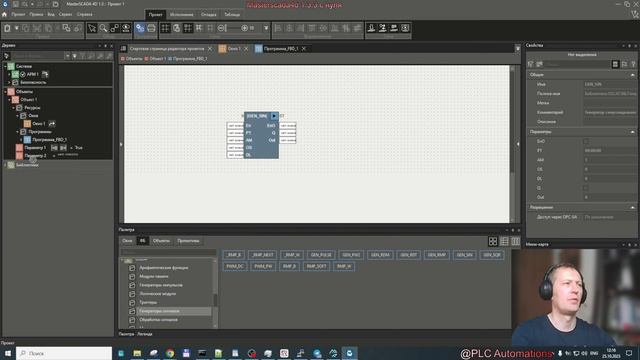The width and height of the screenshot is (640, 360).
Task: Toggle the EnO checkbox in properties
Action: pos(586,141)
